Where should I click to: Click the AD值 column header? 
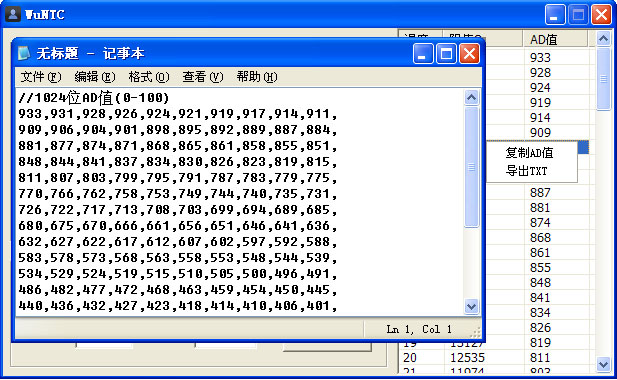[555, 39]
